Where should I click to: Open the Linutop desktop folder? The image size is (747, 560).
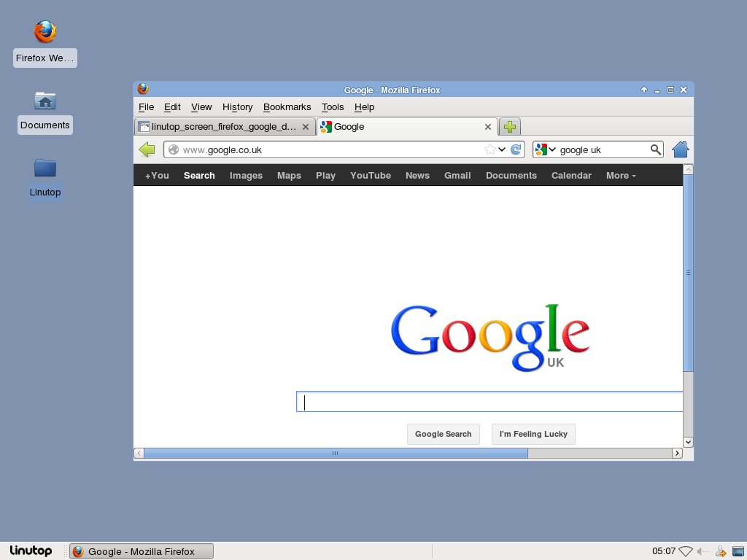pos(45,168)
